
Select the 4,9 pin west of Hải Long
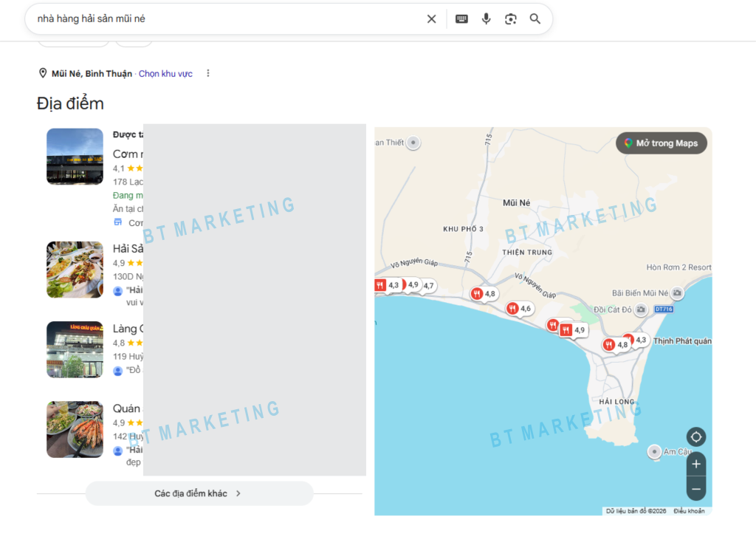tap(573, 330)
